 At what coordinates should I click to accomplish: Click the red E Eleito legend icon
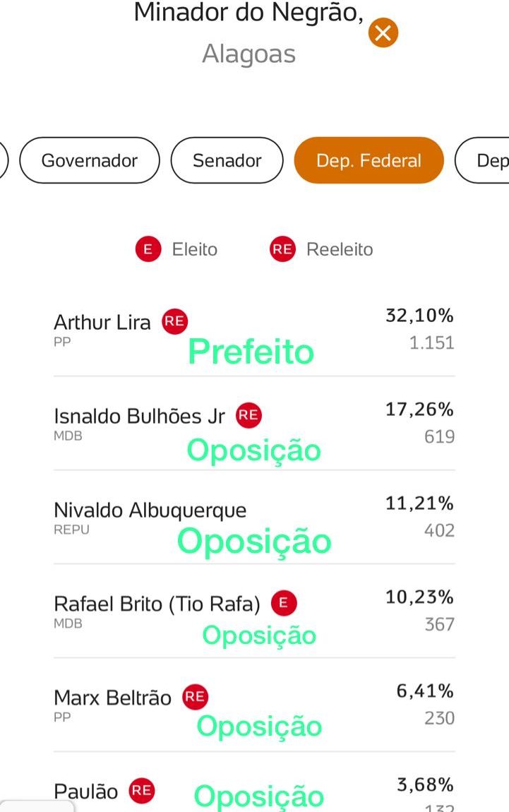pyautogui.click(x=148, y=249)
